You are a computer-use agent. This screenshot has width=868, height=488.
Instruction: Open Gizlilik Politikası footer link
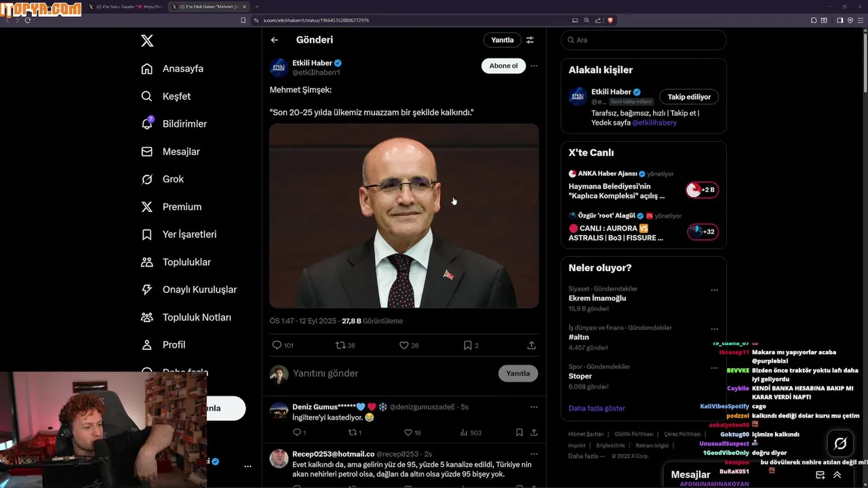click(633, 434)
